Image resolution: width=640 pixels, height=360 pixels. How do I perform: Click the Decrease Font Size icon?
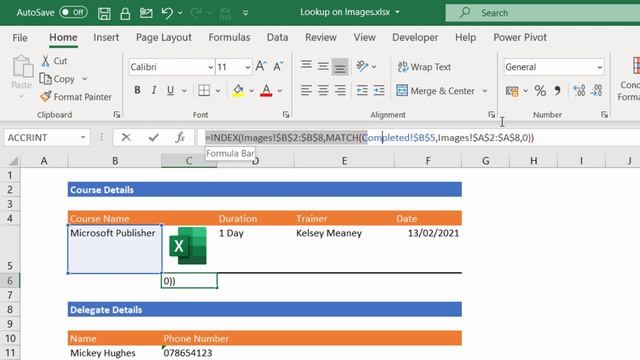pos(278,66)
